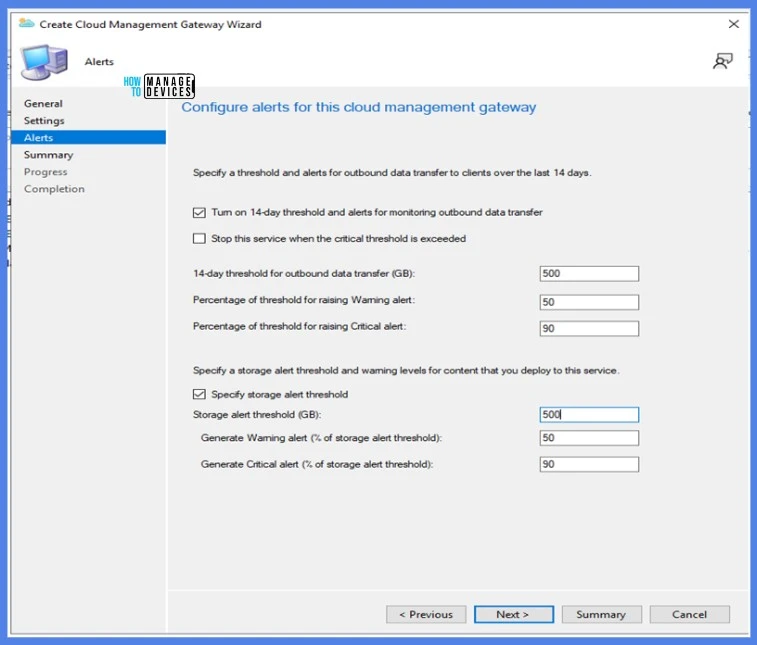Click the 14-day outbound data threshold field

pos(588,274)
